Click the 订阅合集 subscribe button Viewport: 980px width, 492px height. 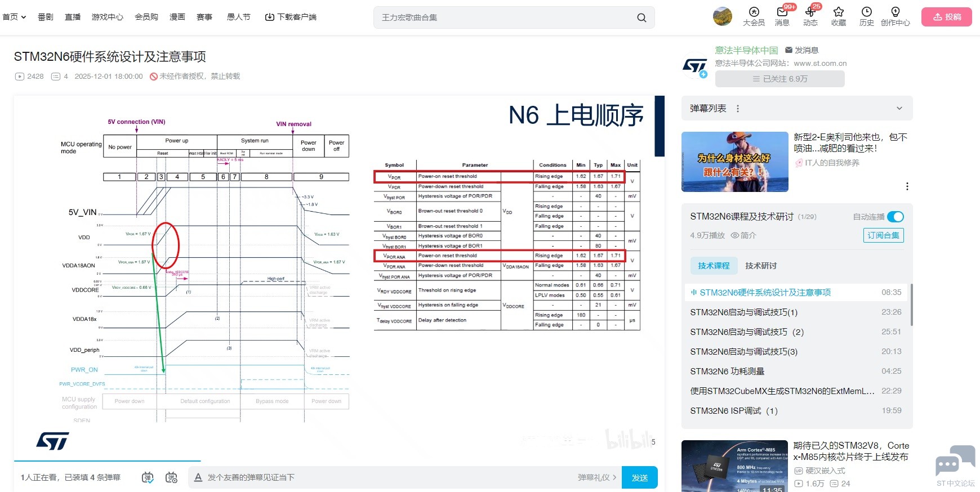[x=883, y=235]
